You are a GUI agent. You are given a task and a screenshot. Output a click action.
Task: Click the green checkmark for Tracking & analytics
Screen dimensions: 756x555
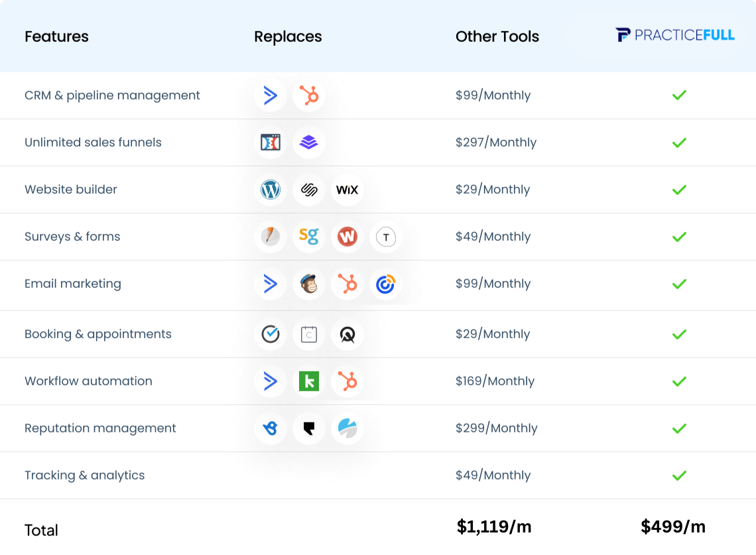pos(679,475)
